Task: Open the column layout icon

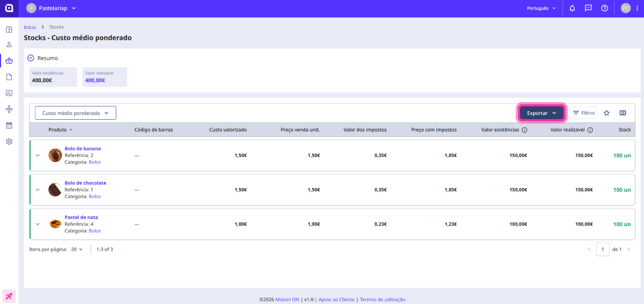Action: point(623,113)
